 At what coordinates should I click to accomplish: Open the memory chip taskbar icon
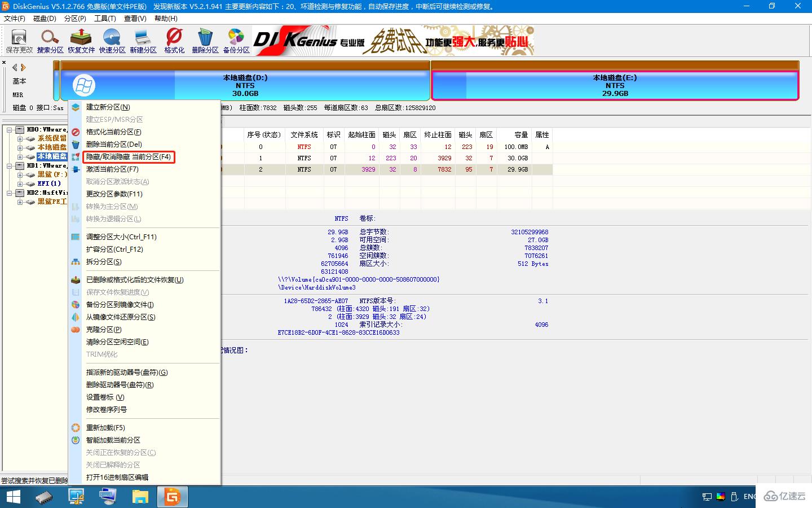point(44,497)
